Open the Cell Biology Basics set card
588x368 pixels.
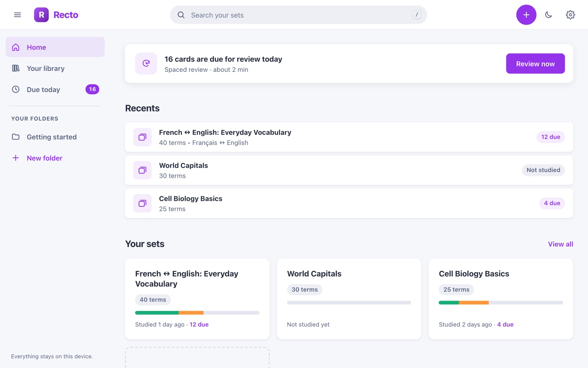point(501,299)
